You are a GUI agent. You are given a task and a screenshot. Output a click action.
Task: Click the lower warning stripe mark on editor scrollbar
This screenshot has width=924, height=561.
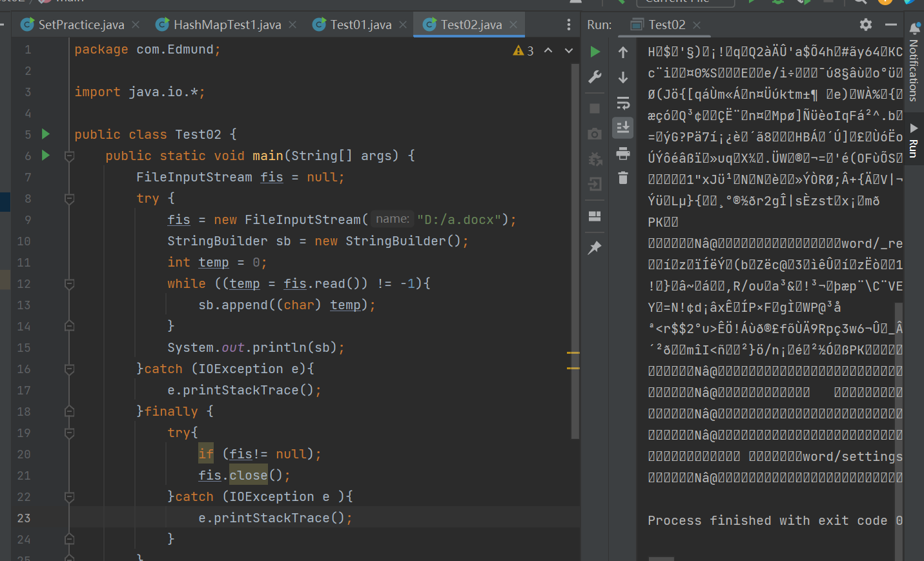[573, 368]
